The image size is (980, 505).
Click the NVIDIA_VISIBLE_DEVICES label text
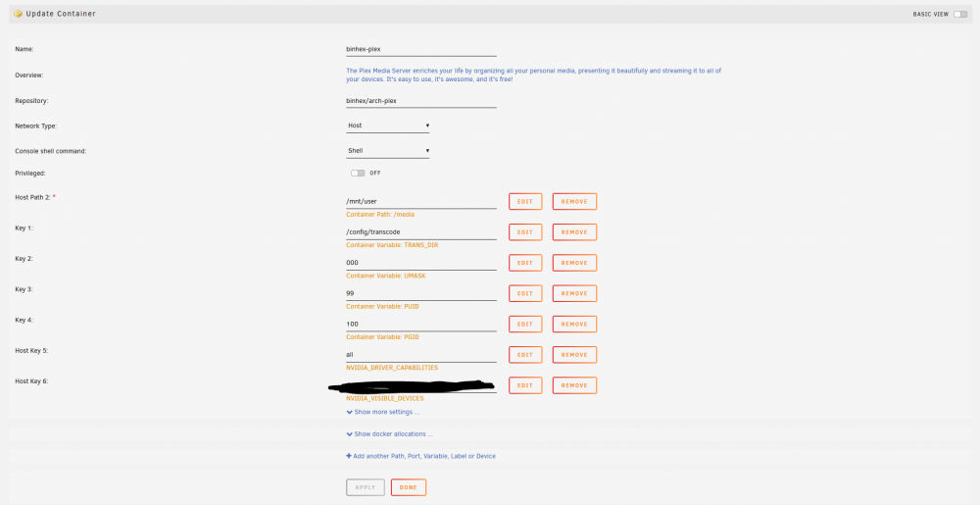(x=385, y=398)
